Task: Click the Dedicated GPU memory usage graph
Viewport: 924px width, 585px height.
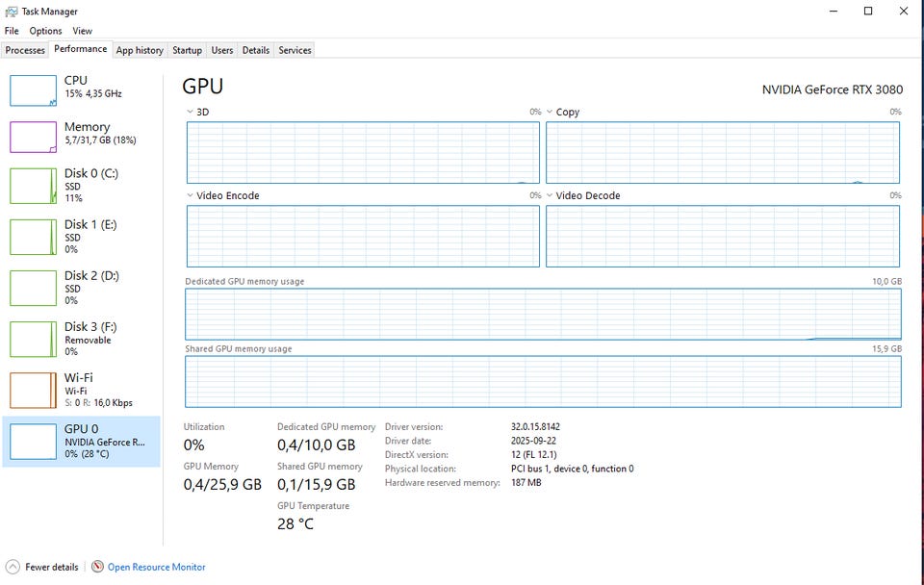Action: point(543,314)
